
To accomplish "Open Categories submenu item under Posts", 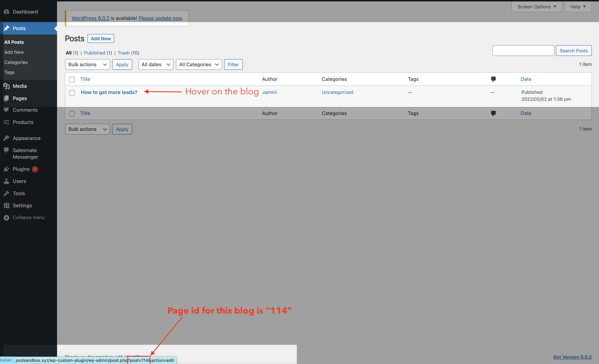I will click(x=16, y=62).
